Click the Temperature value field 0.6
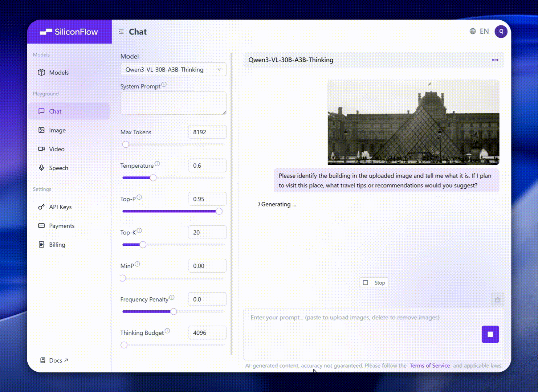The image size is (538, 392). 207,166
